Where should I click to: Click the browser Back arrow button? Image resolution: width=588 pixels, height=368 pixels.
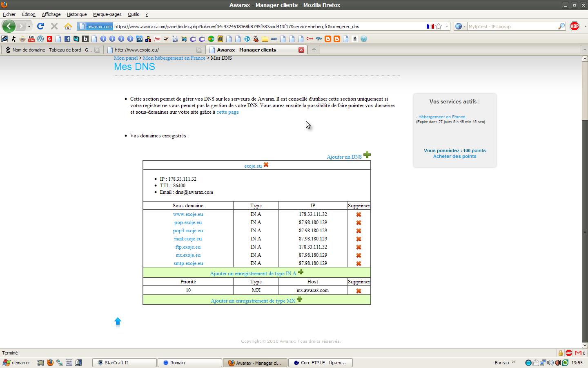click(x=9, y=26)
